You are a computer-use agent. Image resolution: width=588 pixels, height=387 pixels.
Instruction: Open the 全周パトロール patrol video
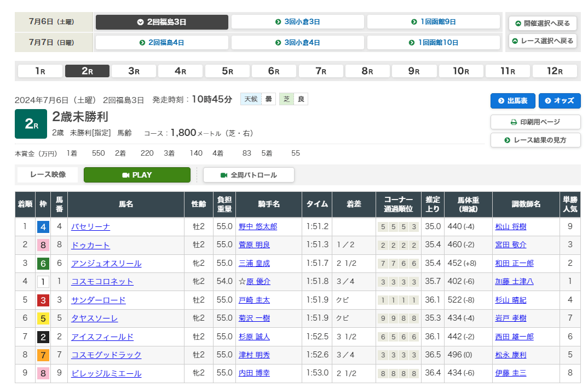pyautogui.click(x=249, y=175)
